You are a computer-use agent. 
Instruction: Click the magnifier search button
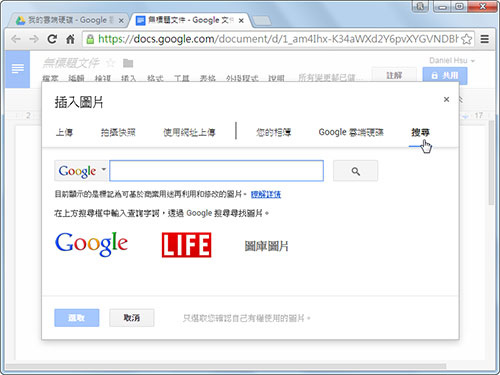pyautogui.click(x=355, y=171)
